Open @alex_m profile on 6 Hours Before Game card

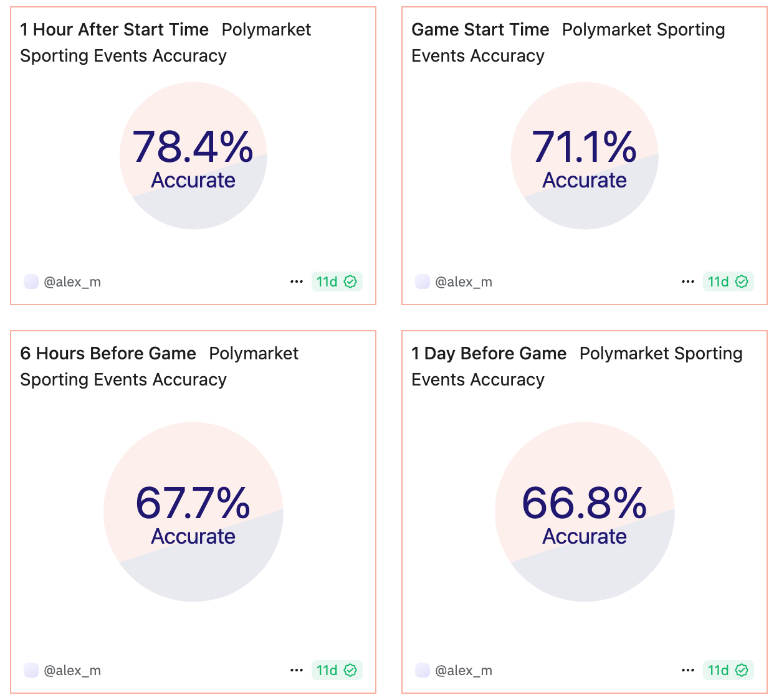coord(72,670)
